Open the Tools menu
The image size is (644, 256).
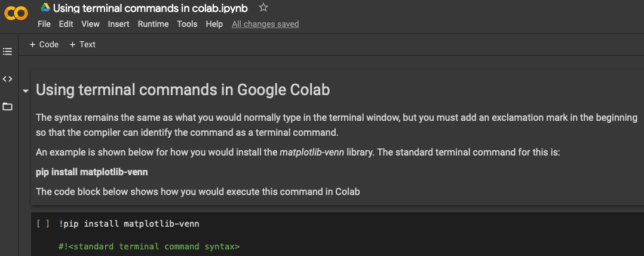(188, 25)
